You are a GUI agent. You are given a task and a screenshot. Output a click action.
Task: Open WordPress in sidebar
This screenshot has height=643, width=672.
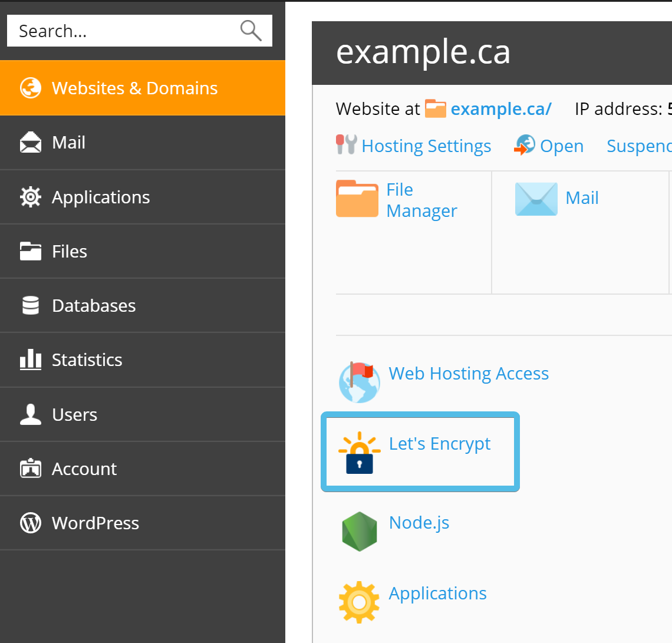[142, 523]
